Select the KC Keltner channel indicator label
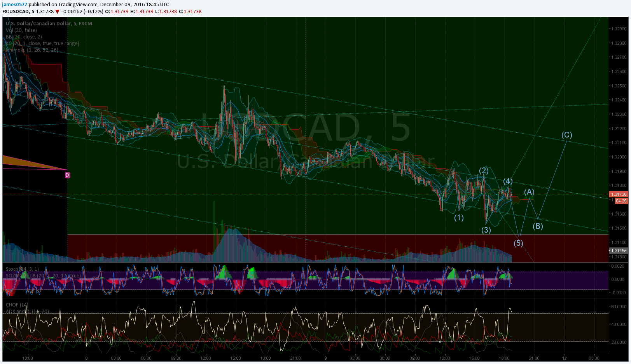 (42, 44)
